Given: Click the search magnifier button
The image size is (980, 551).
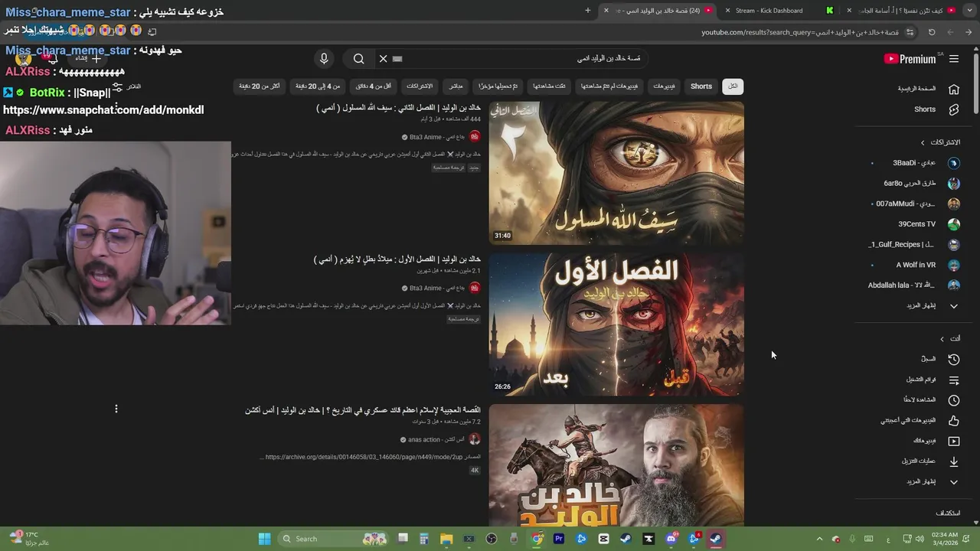Looking at the screenshot, I should click(358, 59).
